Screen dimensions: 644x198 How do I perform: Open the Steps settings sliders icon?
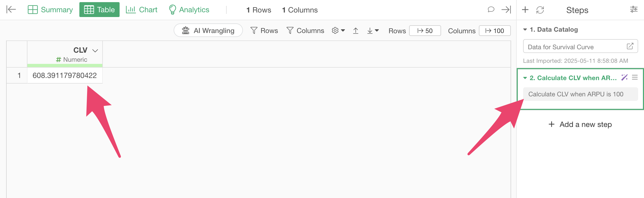pyautogui.click(x=634, y=10)
